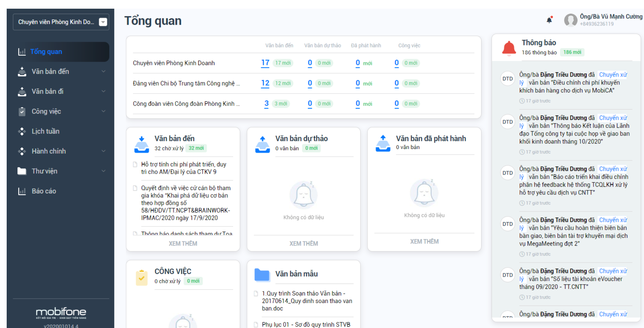
Task: Click the notification bell icon in header
Action: 549,20
